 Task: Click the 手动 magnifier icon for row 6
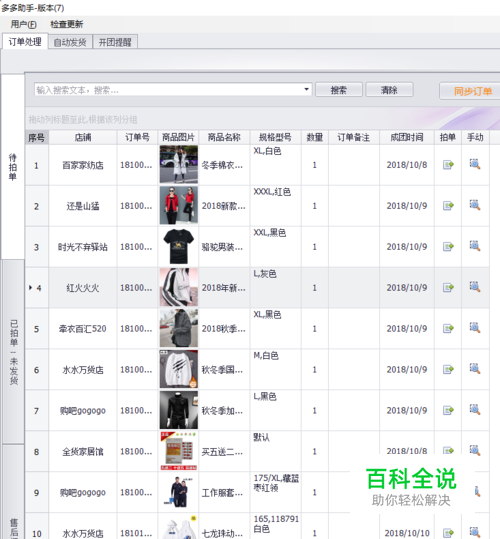click(475, 368)
